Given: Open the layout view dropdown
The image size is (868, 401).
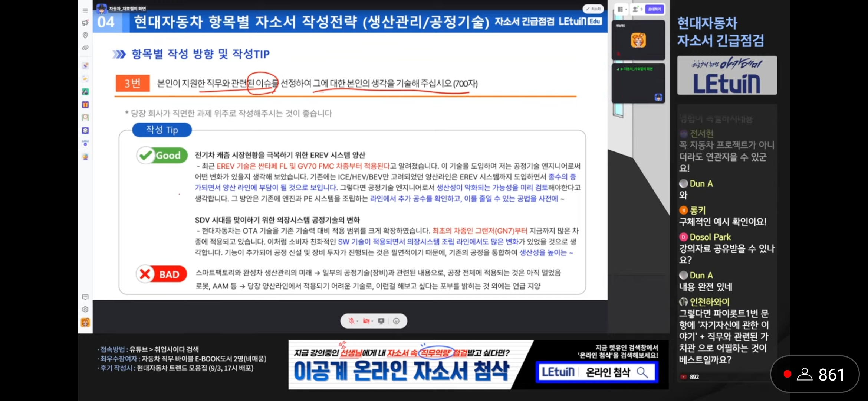Looking at the screenshot, I should pyautogui.click(x=621, y=9).
